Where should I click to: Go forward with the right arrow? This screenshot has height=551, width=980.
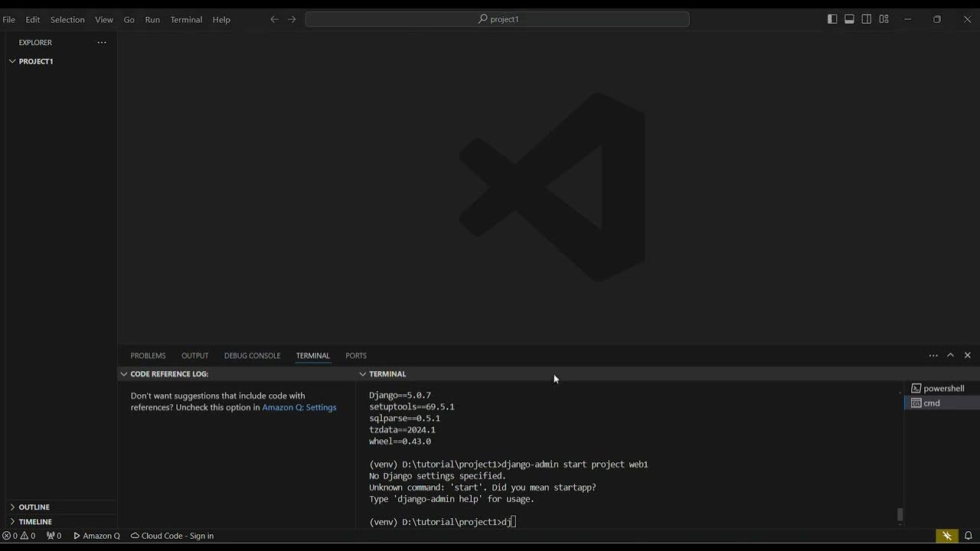click(292, 19)
